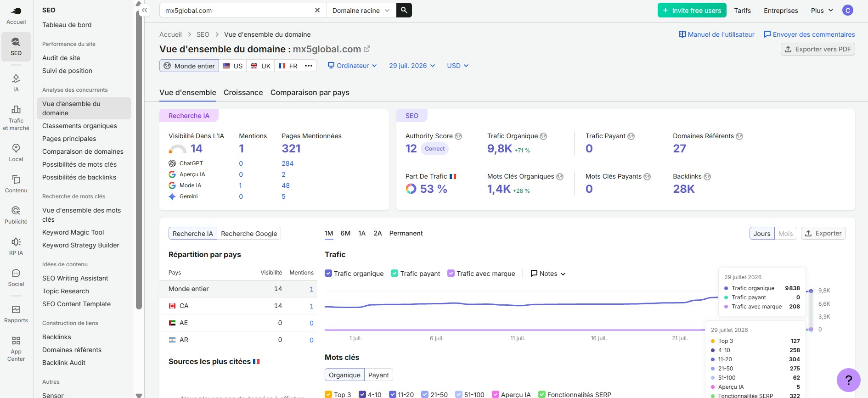This screenshot has width=868, height=398.
Task: Open the user avatar C
Action: click(x=848, y=10)
